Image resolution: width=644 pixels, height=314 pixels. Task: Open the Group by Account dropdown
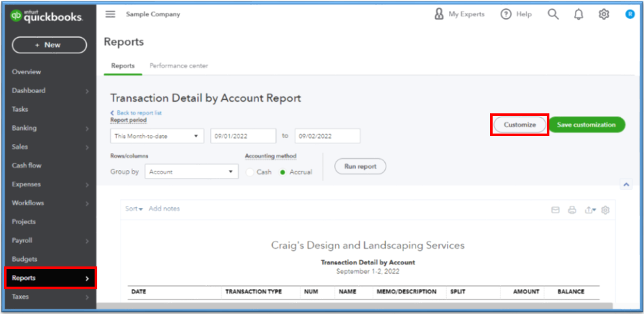pyautogui.click(x=191, y=172)
